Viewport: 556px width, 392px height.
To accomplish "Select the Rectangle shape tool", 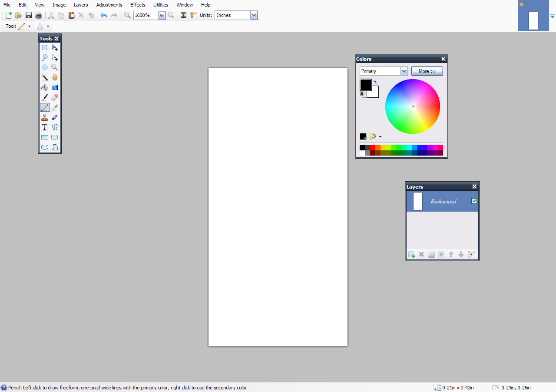I will click(x=45, y=137).
